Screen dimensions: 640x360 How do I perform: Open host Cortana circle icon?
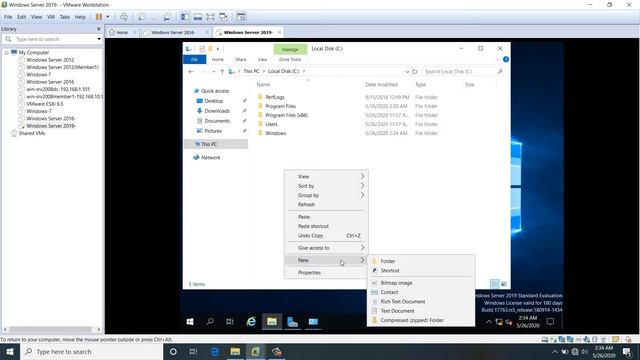(173, 351)
